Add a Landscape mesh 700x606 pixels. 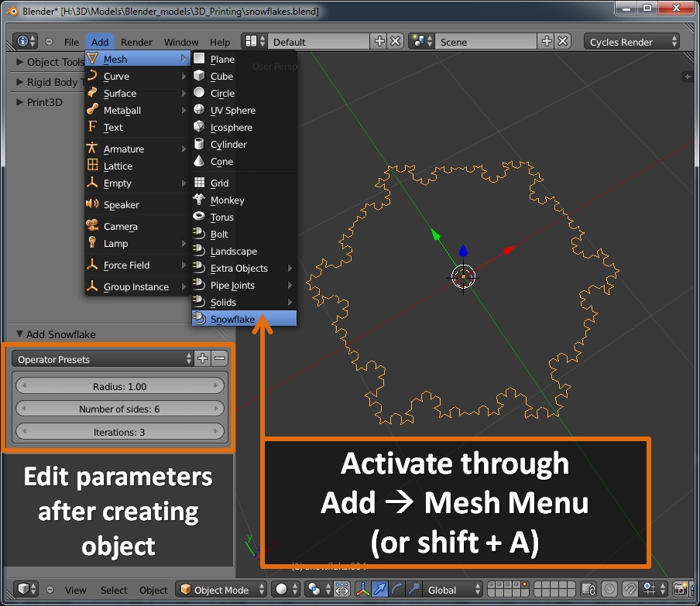tap(244, 252)
